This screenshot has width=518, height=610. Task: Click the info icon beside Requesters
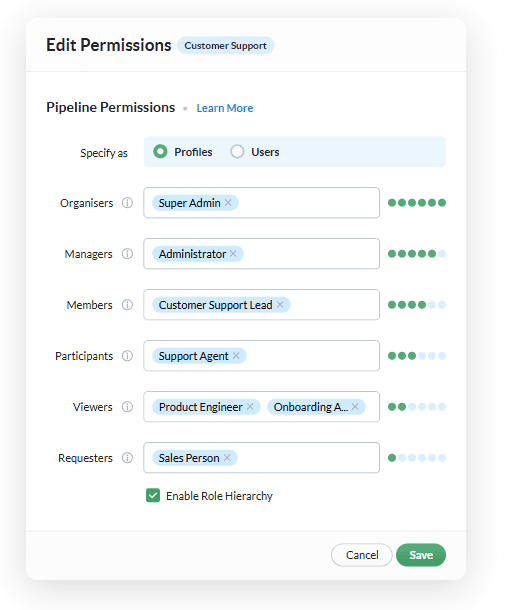[x=127, y=458]
